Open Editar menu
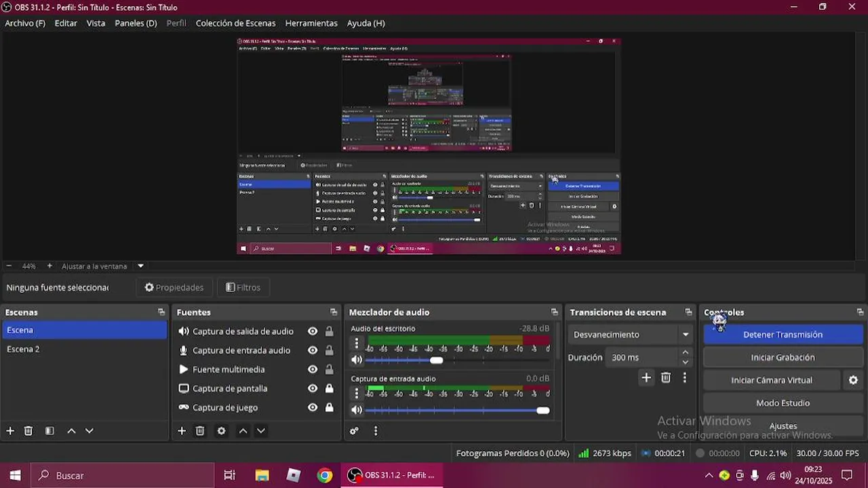 [x=66, y=23]
